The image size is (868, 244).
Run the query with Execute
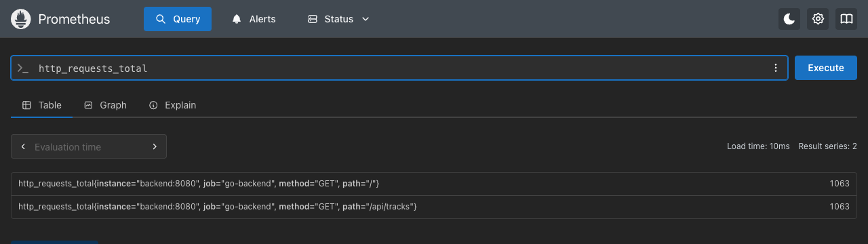coord(826,68)
